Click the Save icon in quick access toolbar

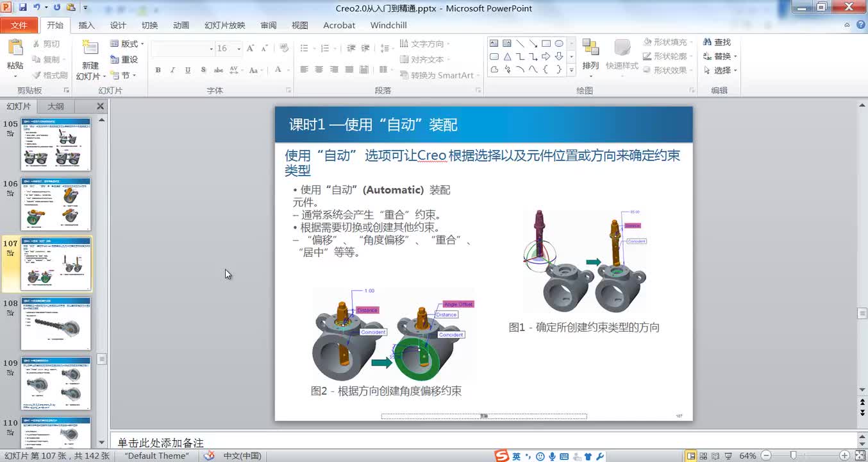[x=23, y=8]
